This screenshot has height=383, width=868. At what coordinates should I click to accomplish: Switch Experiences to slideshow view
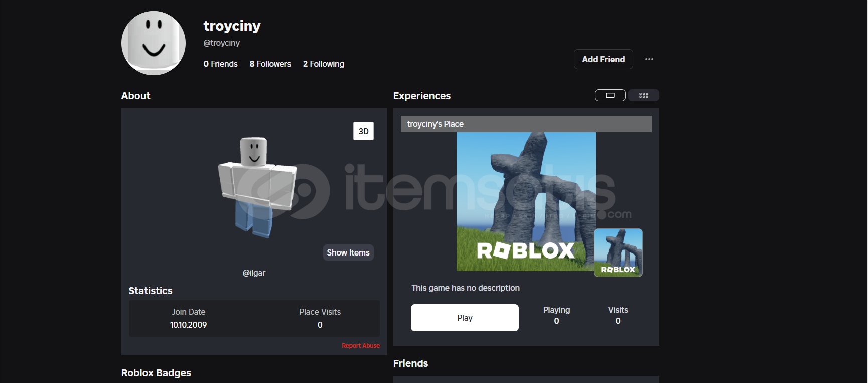click(x=610, y=95)
